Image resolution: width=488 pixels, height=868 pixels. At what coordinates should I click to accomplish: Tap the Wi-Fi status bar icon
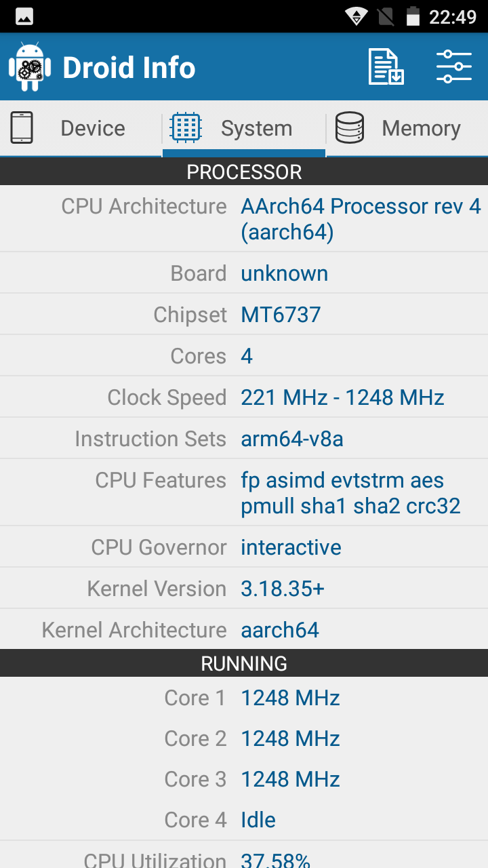(x=355, y=16)
